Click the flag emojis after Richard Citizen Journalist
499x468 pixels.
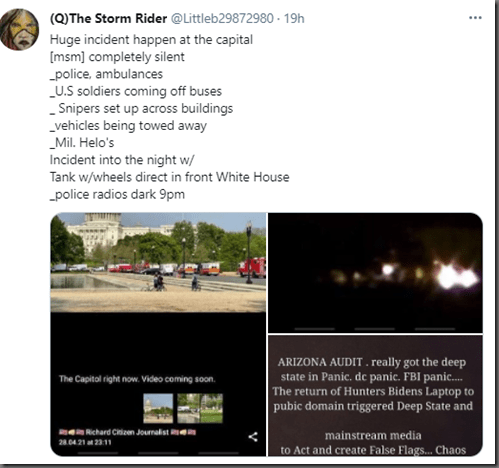[x=183, y=432]
